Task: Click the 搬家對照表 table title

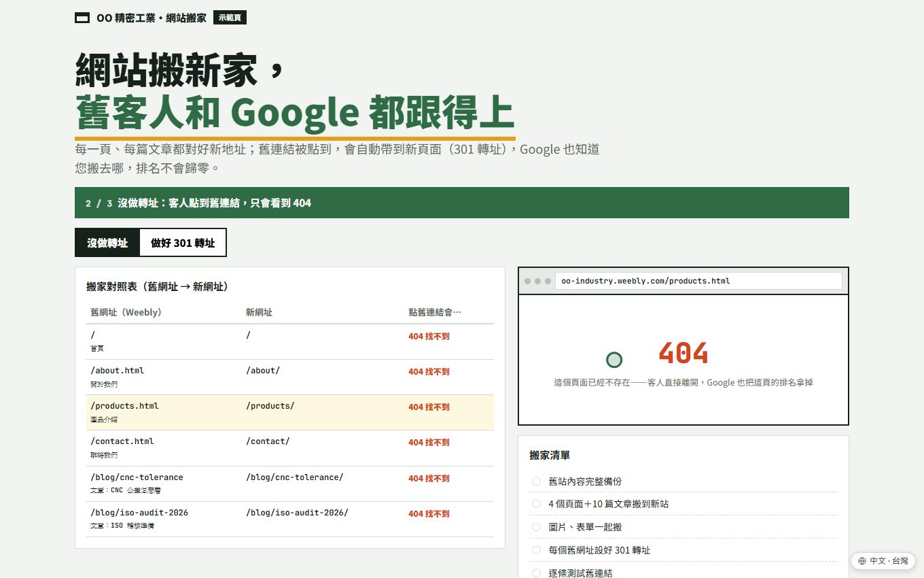Action: click(x=159, y=287)
